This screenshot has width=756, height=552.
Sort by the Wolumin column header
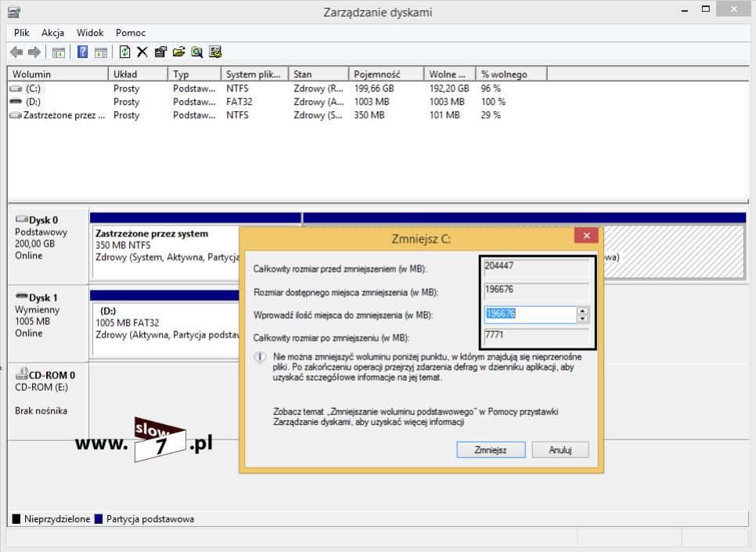[58, 74]
